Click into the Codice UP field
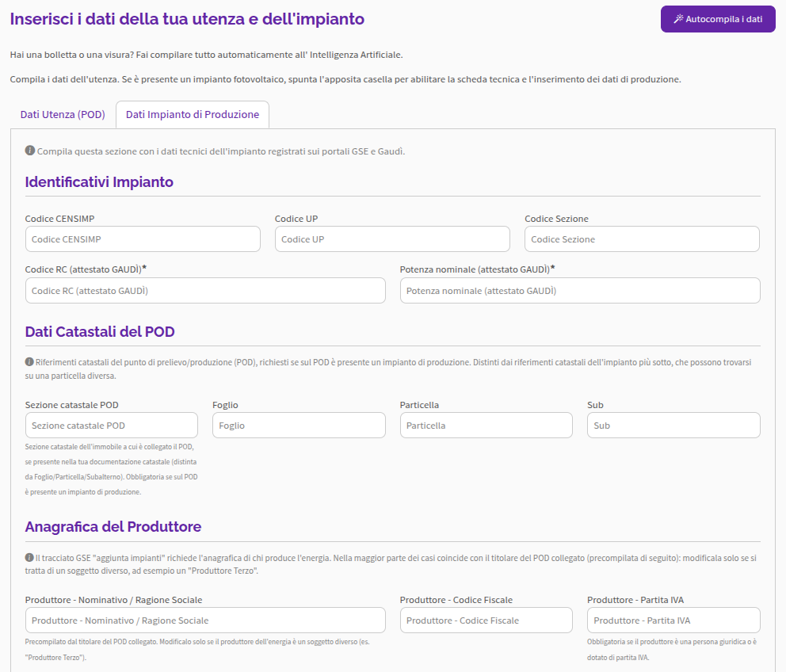Viewport: 786px width, 672px height. click(x=392, y=239)
